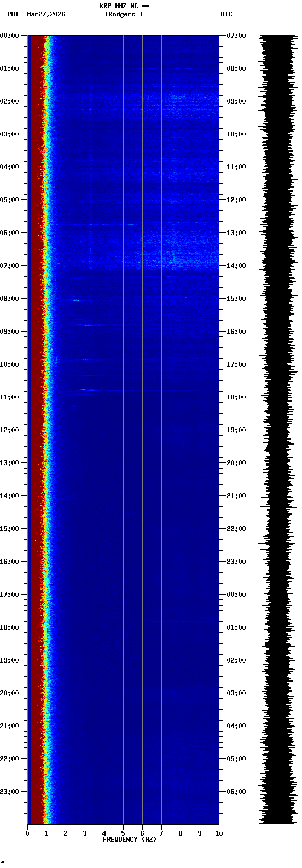Click the PDT time label '10:00'
Screen dimensions: 302x868
pos(9,364)
